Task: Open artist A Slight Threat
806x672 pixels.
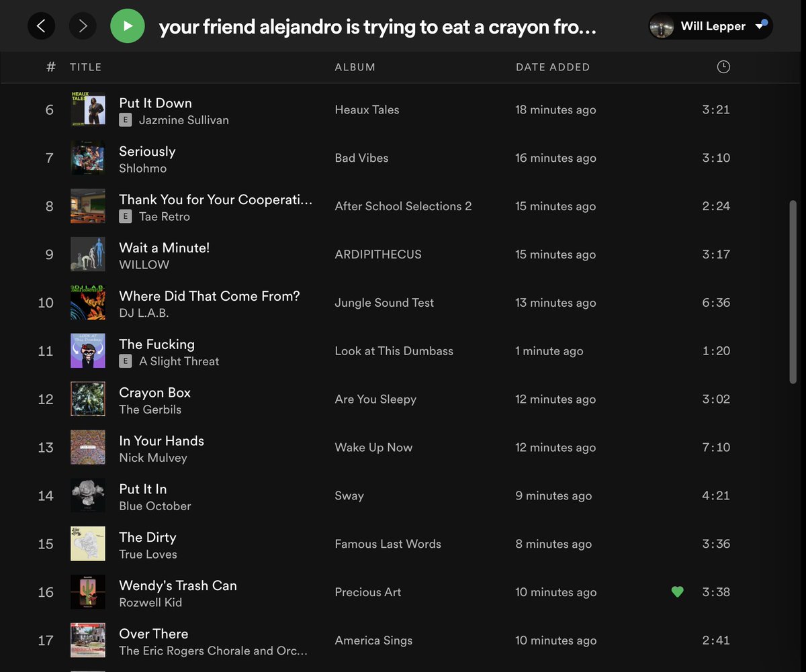Action: click(179, 362)
